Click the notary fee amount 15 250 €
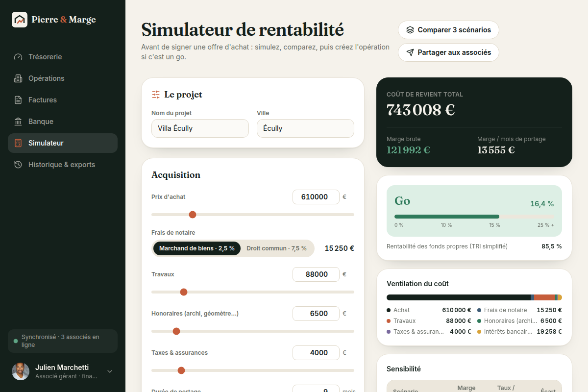Screen dimensions: 588x392 pyautogui.click(x=340, y=248)
